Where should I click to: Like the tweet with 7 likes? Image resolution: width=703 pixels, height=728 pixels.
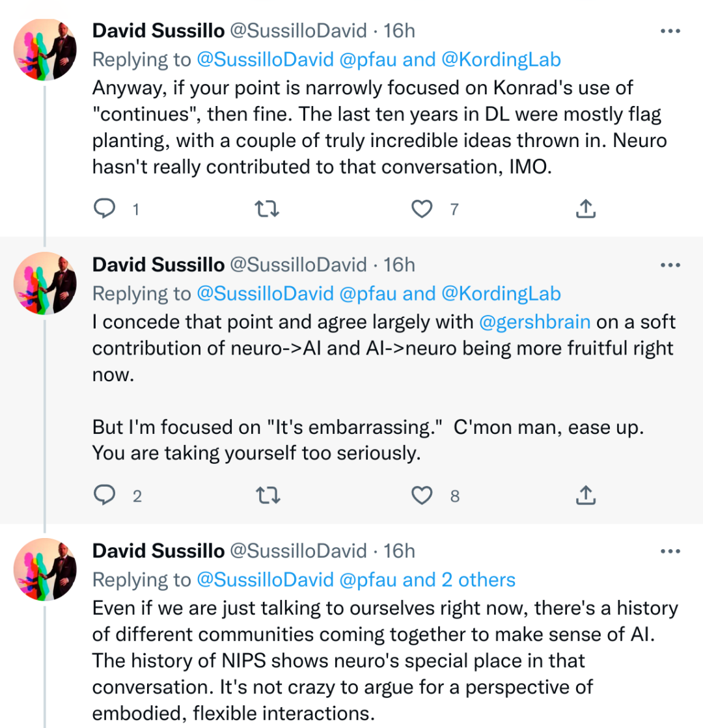tap(423, 208)
